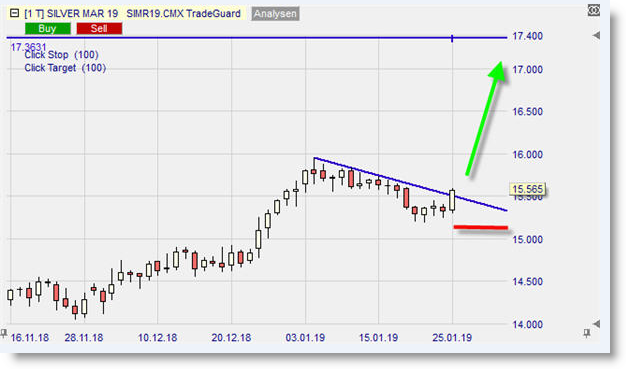The image size is (626, 369).
Task: Click the 17.400 price axis label
Action: [x=527, y=36]
